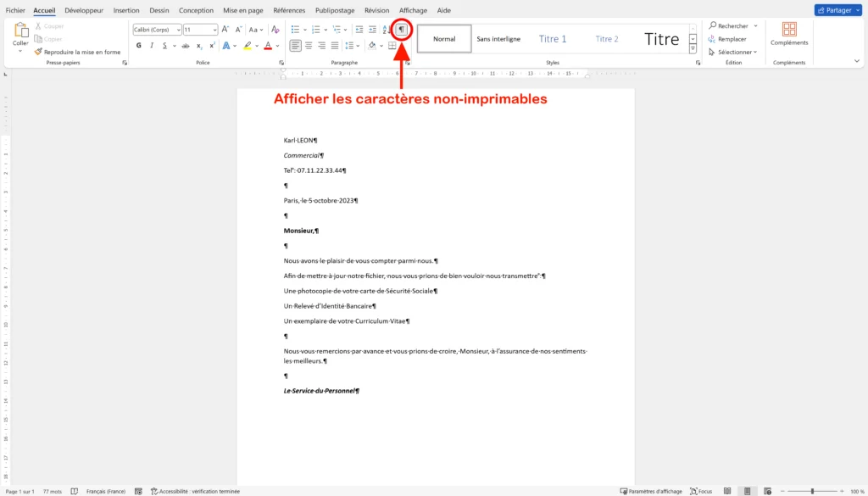Viewport: 868px width, 496px height.
Task: Open the Révision ribbon tab
Action: 377,10
